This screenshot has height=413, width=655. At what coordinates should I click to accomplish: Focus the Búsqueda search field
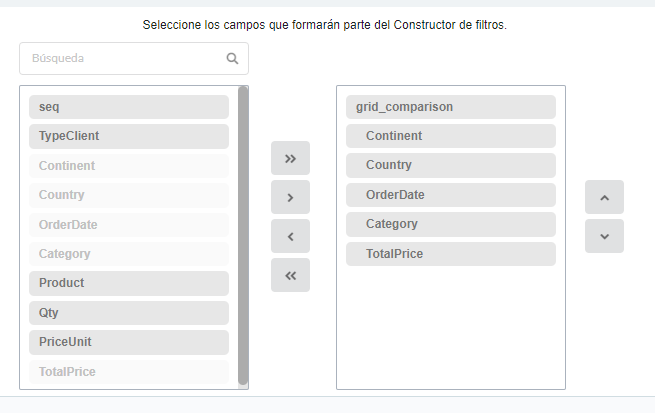[134, 58]
